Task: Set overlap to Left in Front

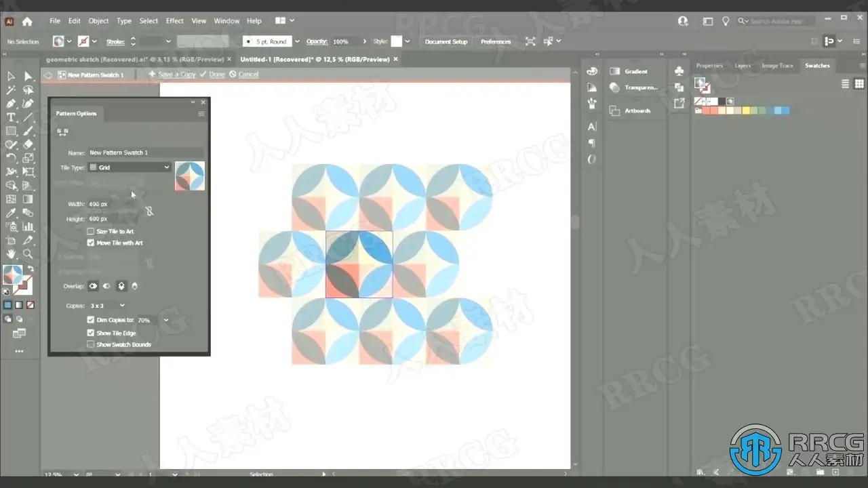Action: click(x=94, y=286)
